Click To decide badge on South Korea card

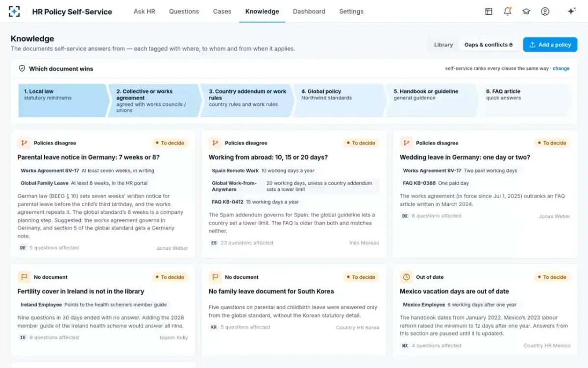coord(361,277)
